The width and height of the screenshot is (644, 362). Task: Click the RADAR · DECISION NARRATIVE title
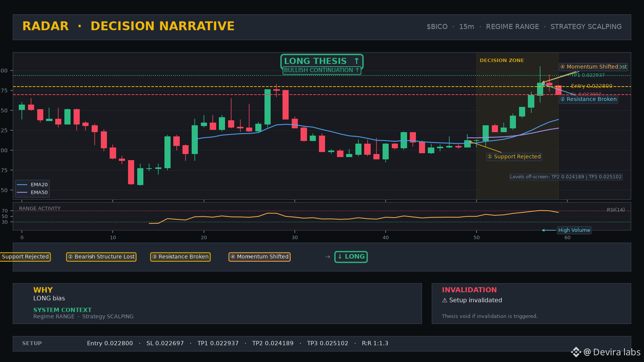(128, 26)
